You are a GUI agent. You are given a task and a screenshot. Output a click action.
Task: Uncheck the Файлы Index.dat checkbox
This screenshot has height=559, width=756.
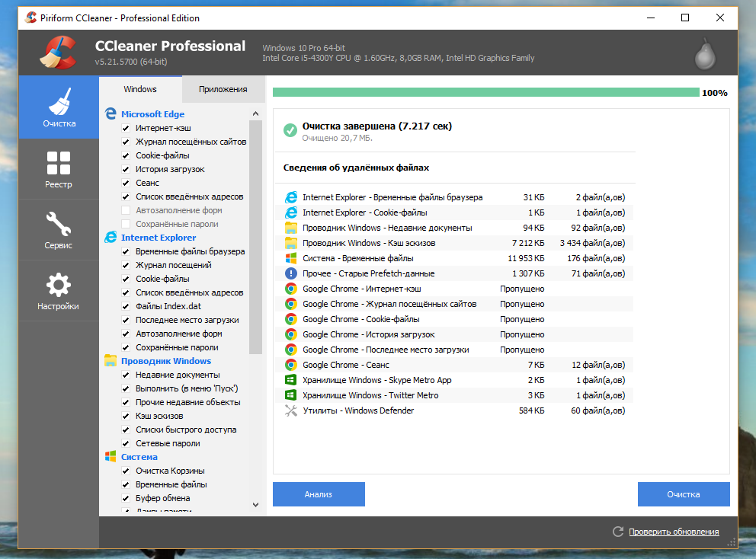[126, 306]
